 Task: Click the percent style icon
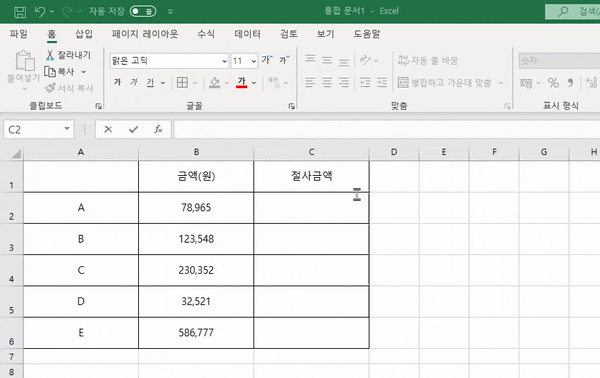(x=553, y=83)
